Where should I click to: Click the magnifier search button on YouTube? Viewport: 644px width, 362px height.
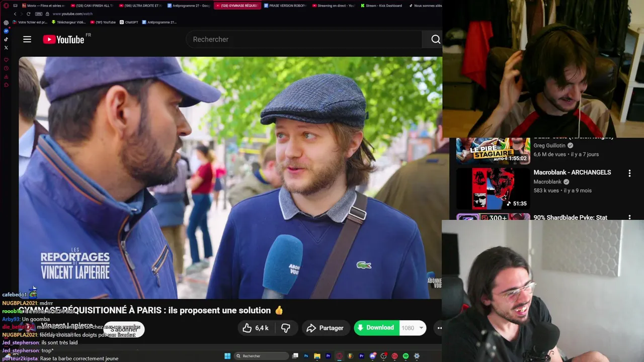[436, 39]
